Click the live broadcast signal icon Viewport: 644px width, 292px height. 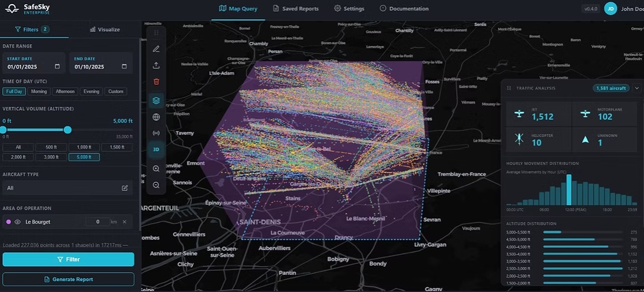point(156,133)
